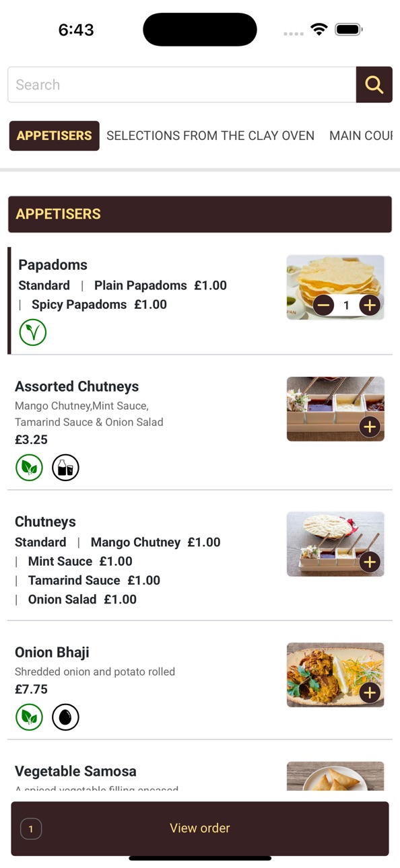The height and width of the screenshot is (868, 400).
Task: Add Assorted Chutneys with plus icon
Action: click(370, 427)
